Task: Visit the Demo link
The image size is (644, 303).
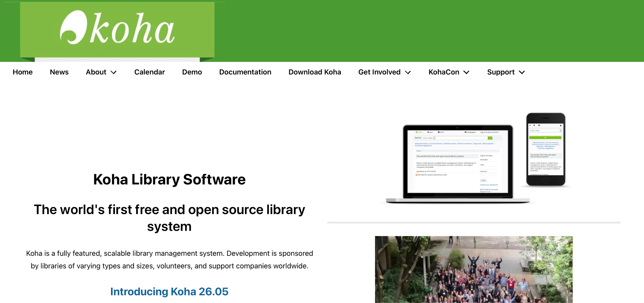Action: (192, 72)
